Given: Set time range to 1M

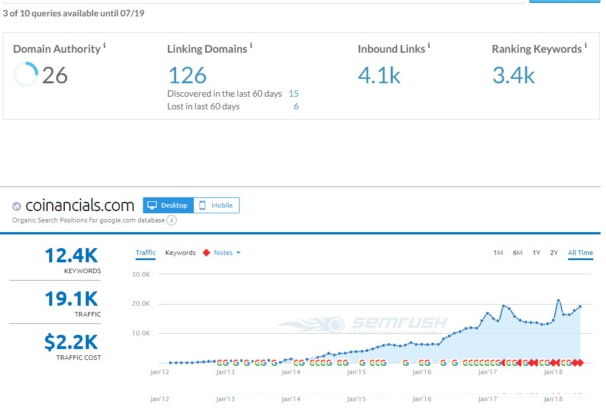Looking at the screenshot, I should 498,253.
